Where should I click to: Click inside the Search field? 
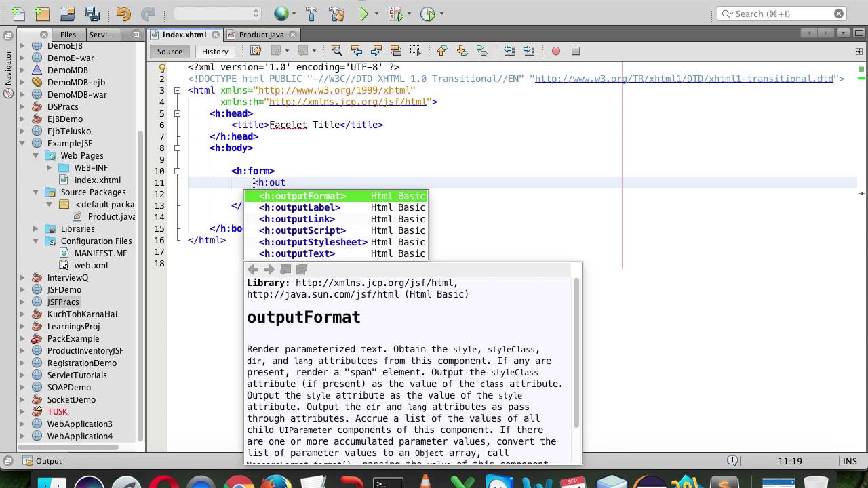click(781, 14)
